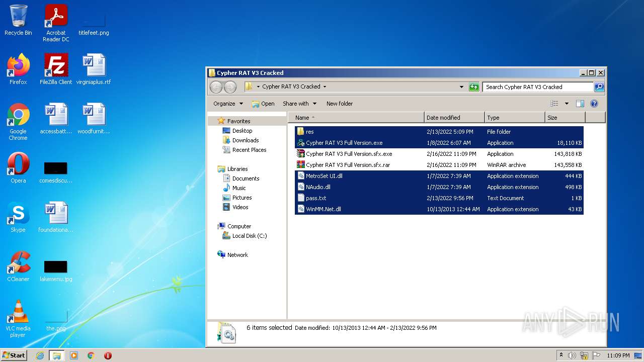The width and height of the screenshot is (644, 362).
Task: Launch FileZilla Client shortcut
Action: click(x=56, y=69)
